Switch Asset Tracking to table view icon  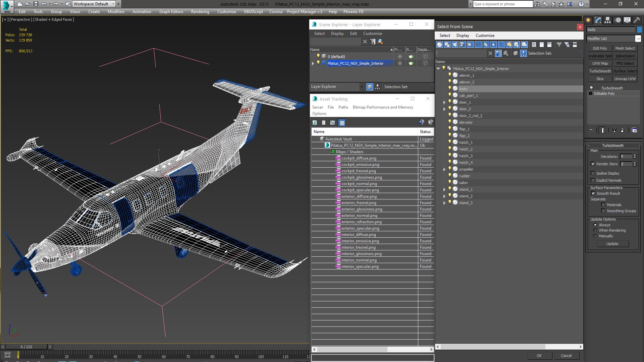tap(342, 123)
